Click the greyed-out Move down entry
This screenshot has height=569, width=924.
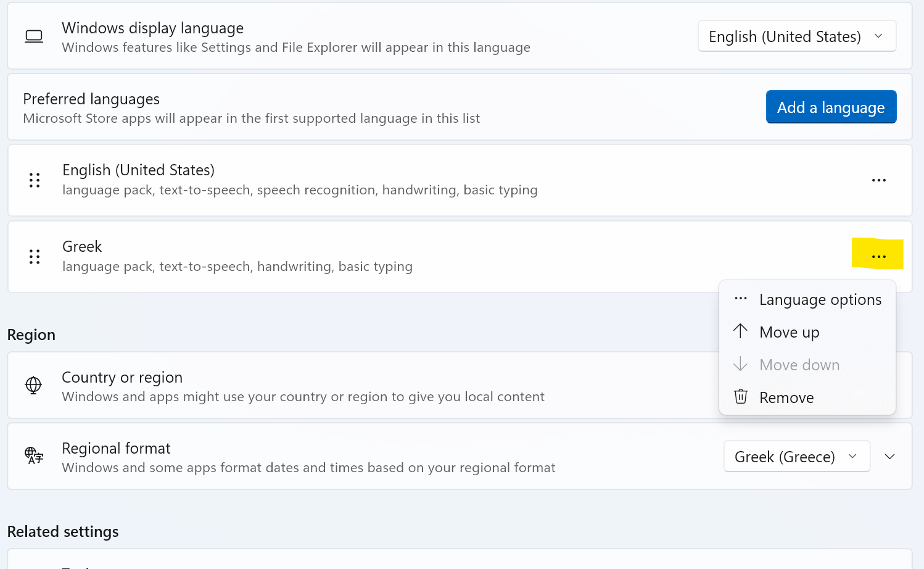tap(799, 365)
